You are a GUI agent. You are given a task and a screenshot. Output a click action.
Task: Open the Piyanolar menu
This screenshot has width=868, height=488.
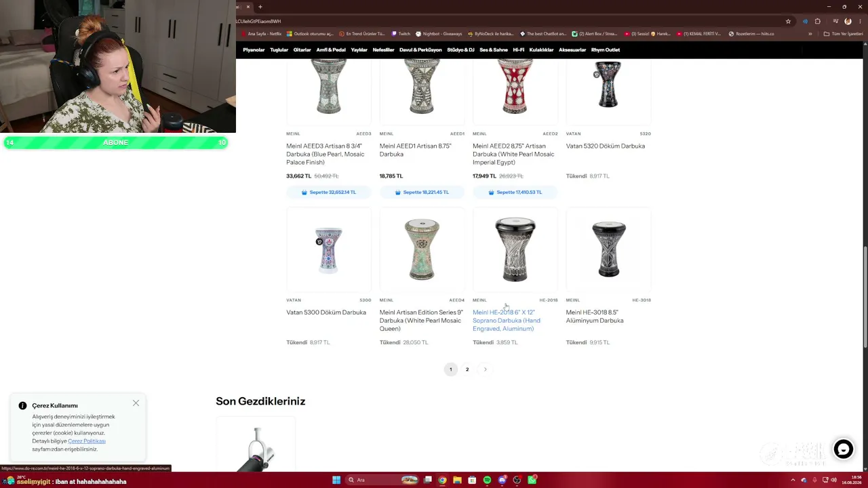[x=254, y=49]
